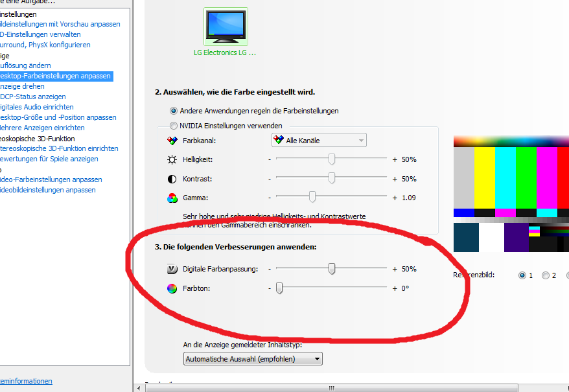Viewport: 569px width, 392px height.
Task: Open 'Stereoskopische 3D-Funktion einrichten' task
Action: tap(59, 148)
